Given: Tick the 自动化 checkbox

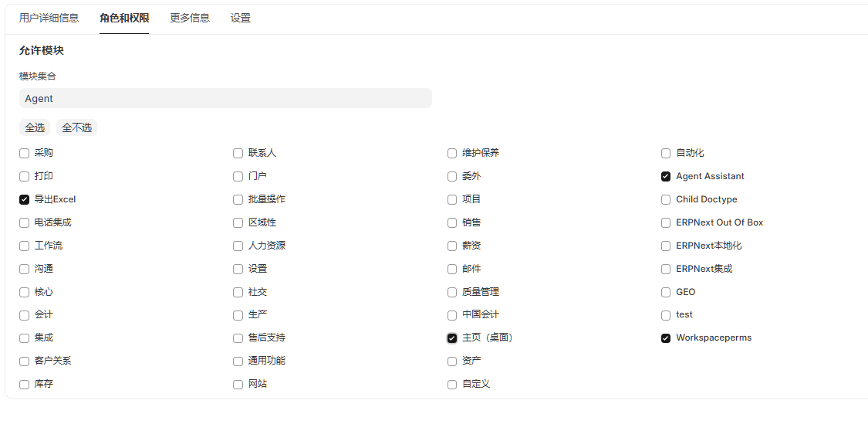Looking at the screenshot, I should [x=666, y=154].
